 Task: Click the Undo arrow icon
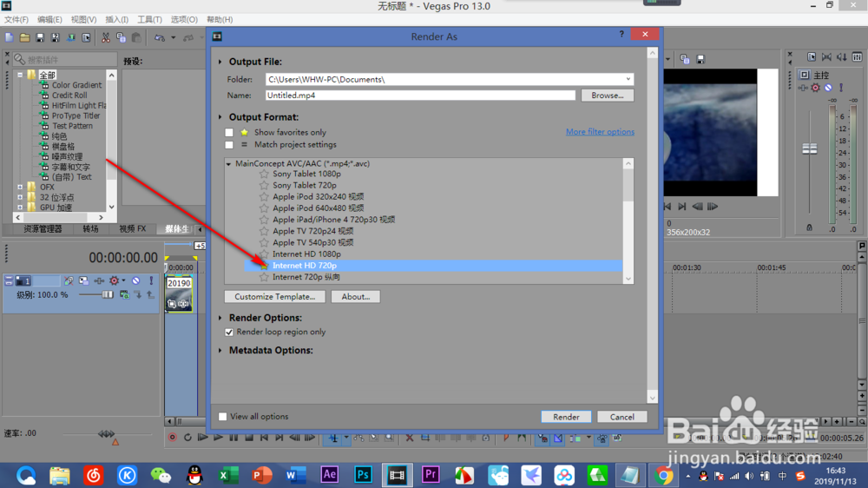(160, 37)
